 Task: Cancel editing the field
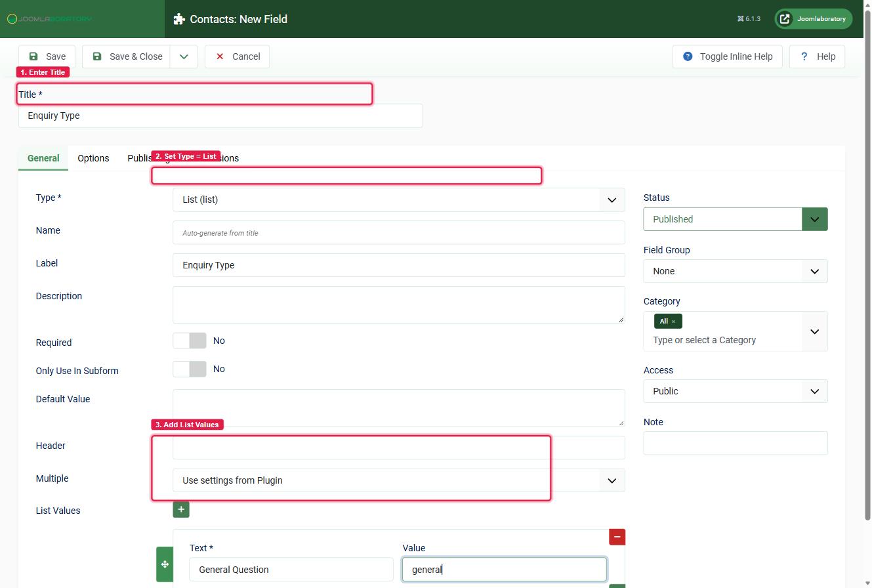click(237, 56)
